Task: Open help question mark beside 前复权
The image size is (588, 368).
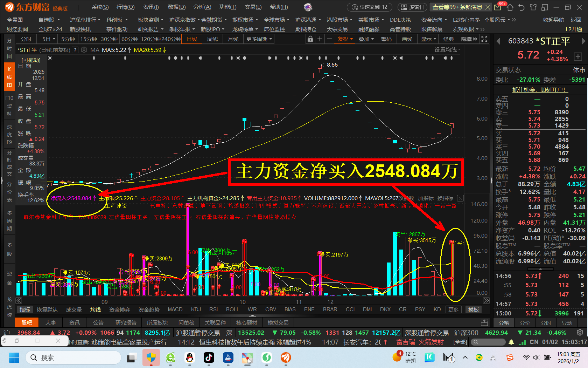Action: (x=75, y=50)
